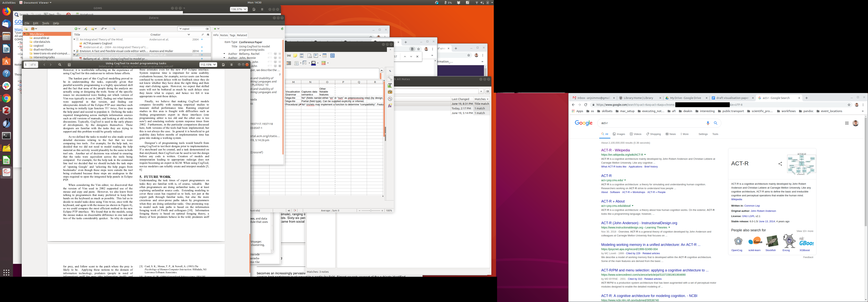
Task: Click Zotero's New Item green plus icon
Action: [76, 29]
